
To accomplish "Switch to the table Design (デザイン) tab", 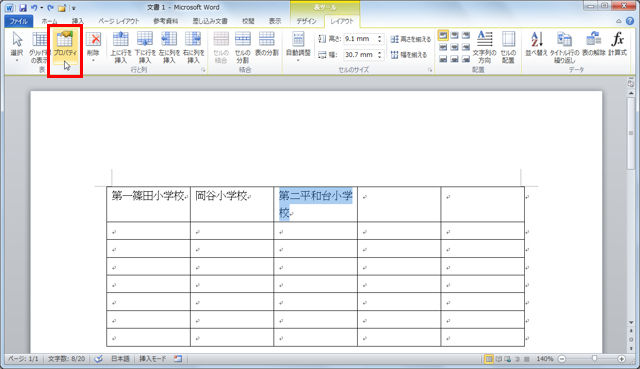I will coord(307,21).
